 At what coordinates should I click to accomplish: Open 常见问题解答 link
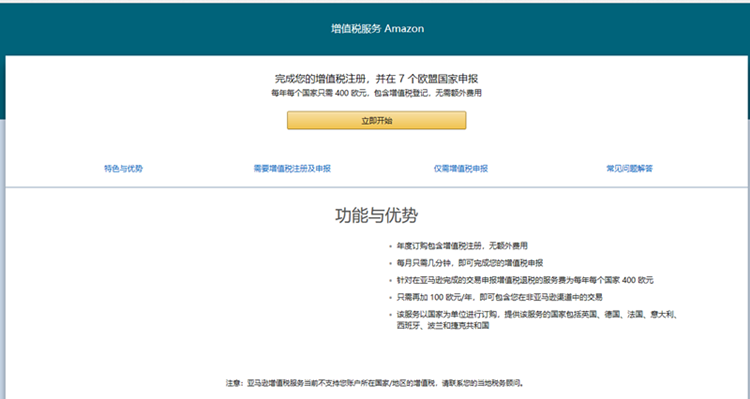tap(629, 168)
